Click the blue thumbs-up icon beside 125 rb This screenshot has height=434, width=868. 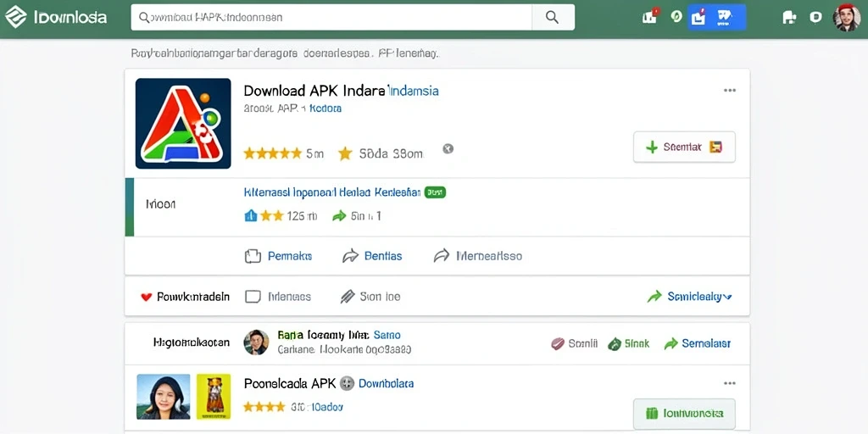[250, 215]
